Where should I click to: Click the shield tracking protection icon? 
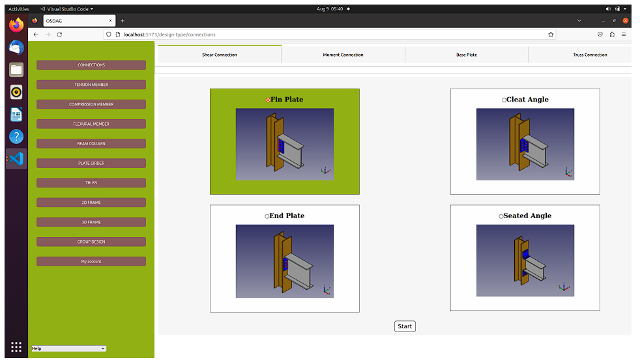click(x=109, y=35)
